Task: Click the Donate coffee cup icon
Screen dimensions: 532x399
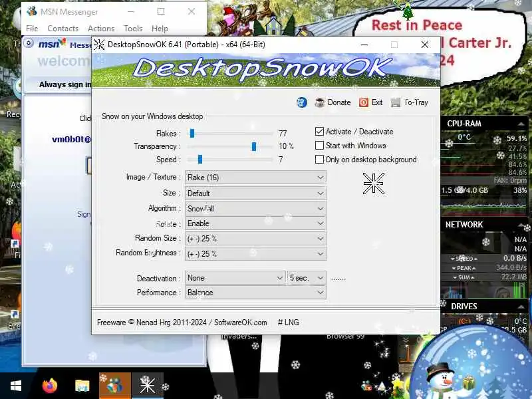Action: [x=320, y=102]
